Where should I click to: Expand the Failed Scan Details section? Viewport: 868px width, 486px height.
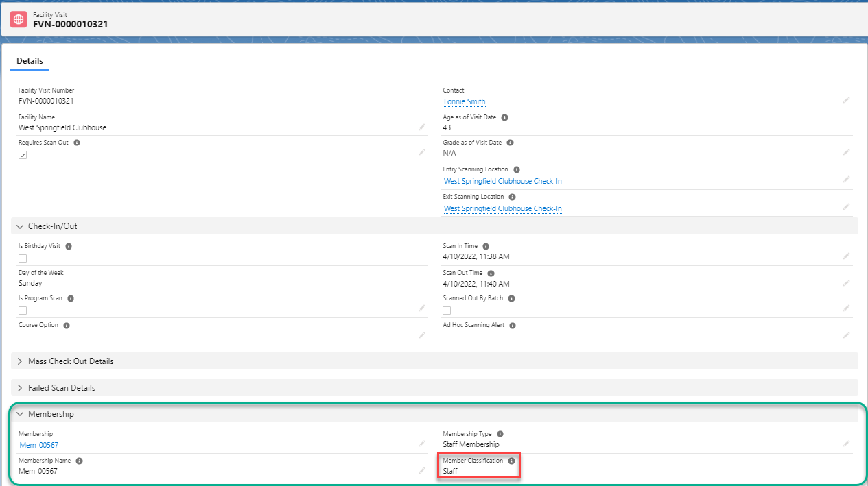pos(21,388)
